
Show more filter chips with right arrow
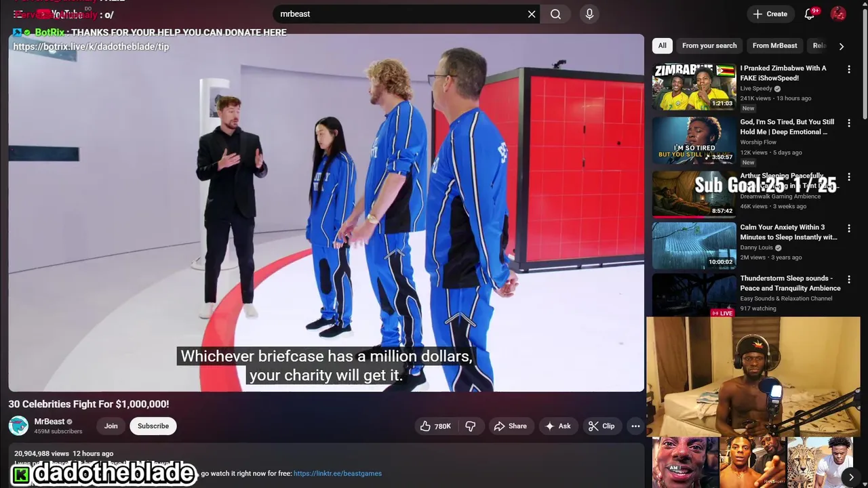click(841, 46)
